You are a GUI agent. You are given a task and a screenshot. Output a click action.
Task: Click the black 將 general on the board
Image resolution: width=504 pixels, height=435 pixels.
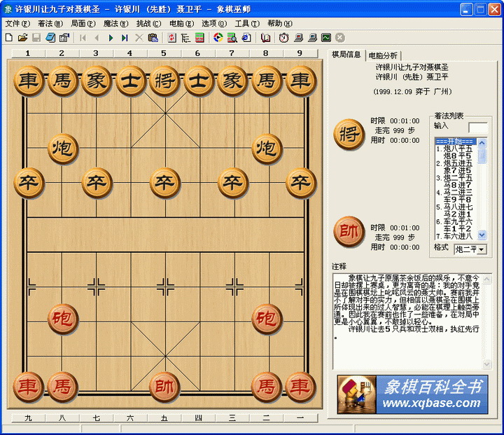point(164,81)
